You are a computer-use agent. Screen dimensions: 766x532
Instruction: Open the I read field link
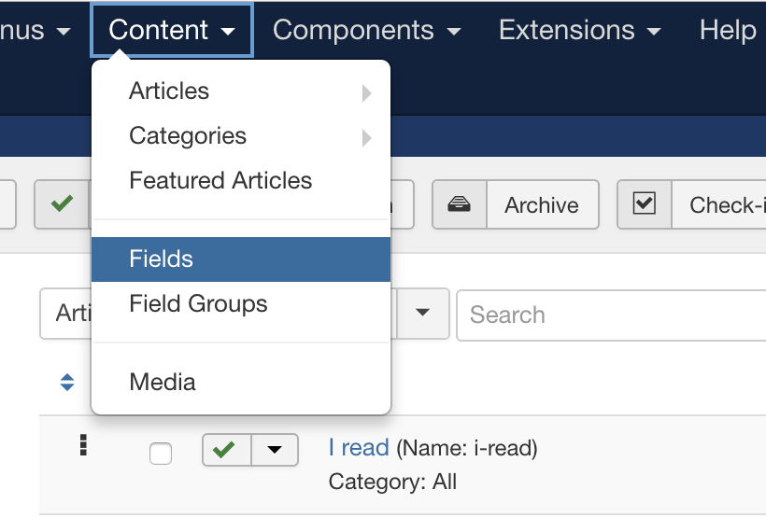click(359, 448)
